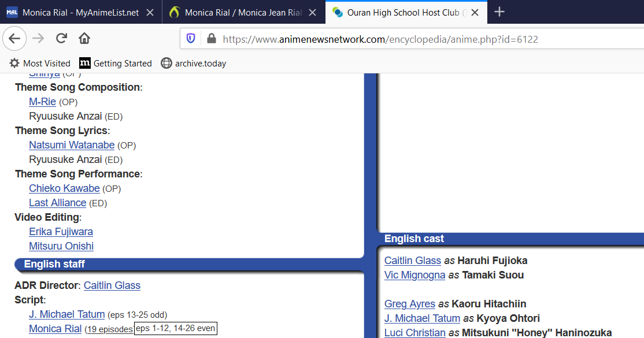This screenshot has width=644, height=338.
Task: Click the Kyoya Ohtori character name
Action: (508, 318)
